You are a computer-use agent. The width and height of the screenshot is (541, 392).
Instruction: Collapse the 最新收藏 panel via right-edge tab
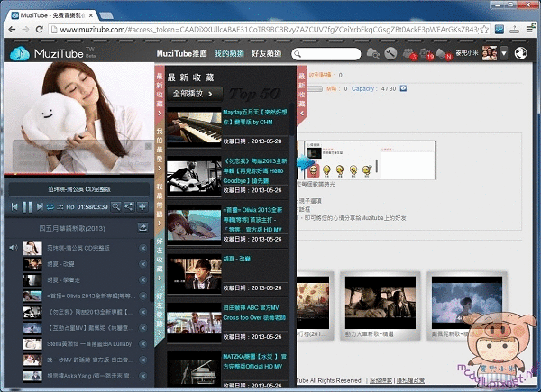(x=302, y=95)
